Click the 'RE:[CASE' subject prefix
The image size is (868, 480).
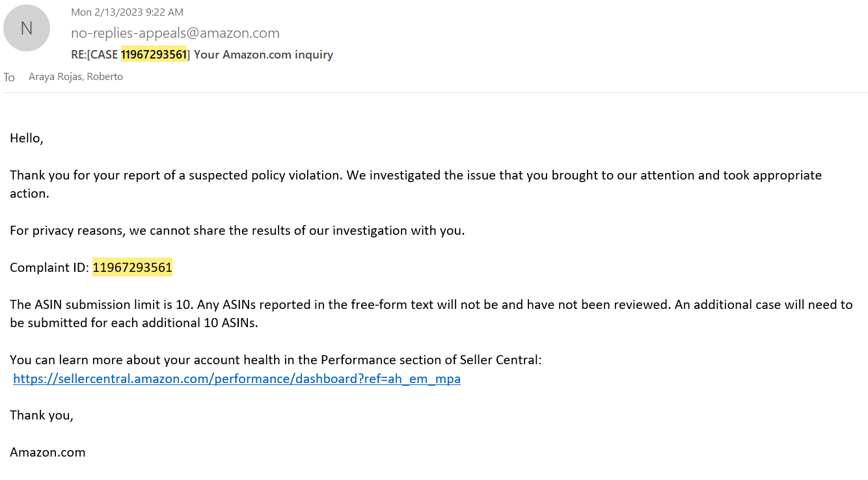click(x=94, y=55)
